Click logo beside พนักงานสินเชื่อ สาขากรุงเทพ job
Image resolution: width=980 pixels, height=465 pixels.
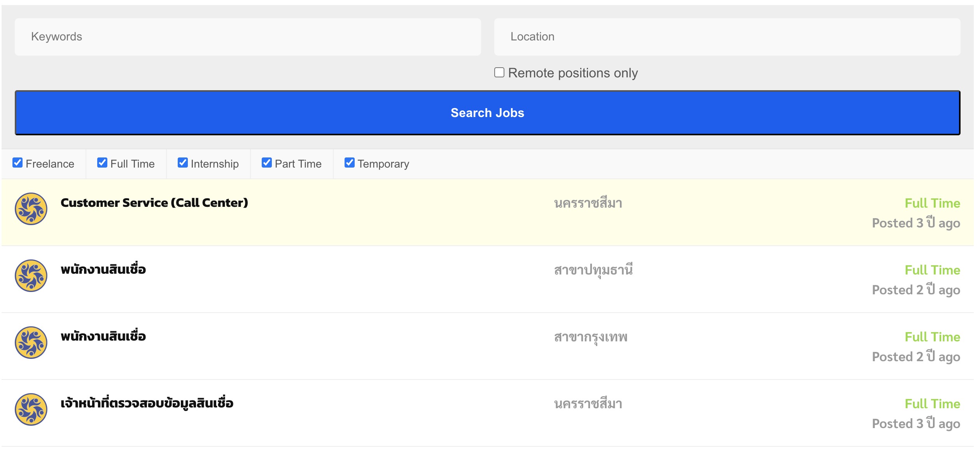pyautogui.click(x=31, y=343)
